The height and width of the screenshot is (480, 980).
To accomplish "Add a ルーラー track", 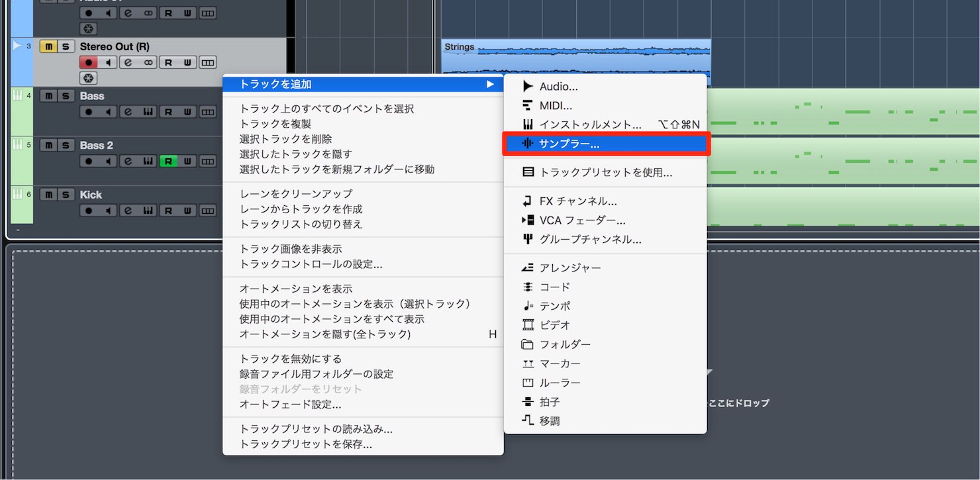I will click(x=605, y=383).
